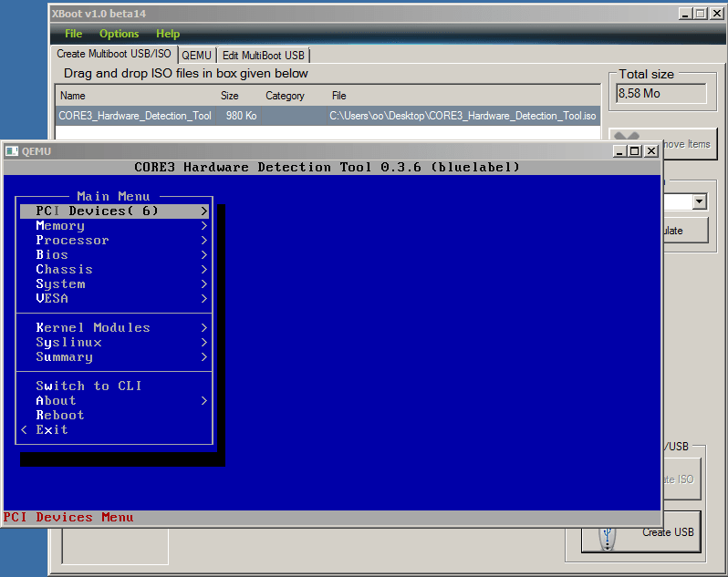Viewport: 728px width, 577px height.
Task: Sort ISO list by Category column
Action: coord(285,96)
